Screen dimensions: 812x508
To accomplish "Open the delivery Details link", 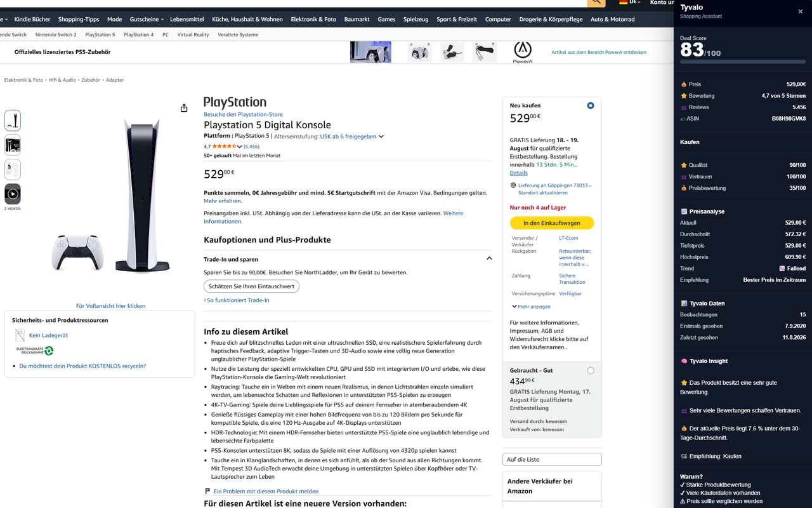I will point(518,173).
